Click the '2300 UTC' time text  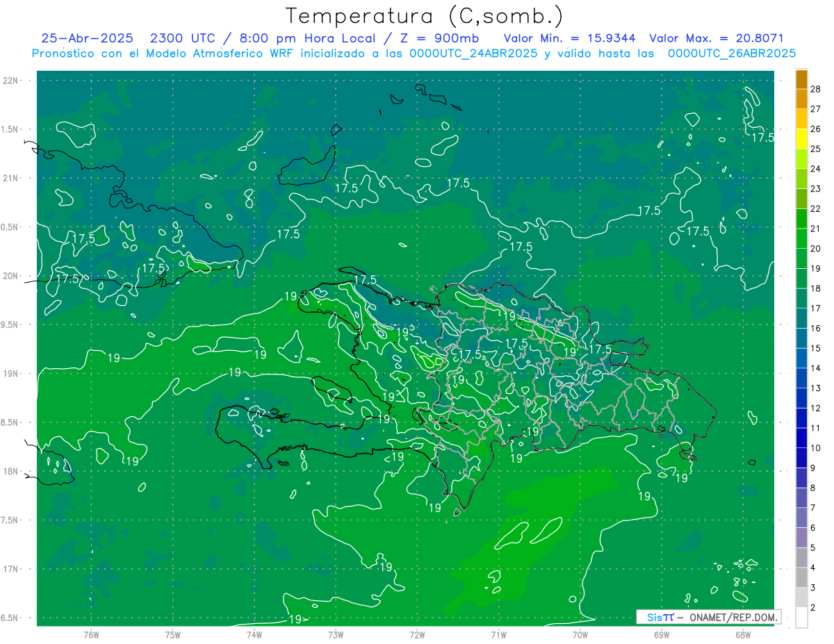[x=183, y=38]
